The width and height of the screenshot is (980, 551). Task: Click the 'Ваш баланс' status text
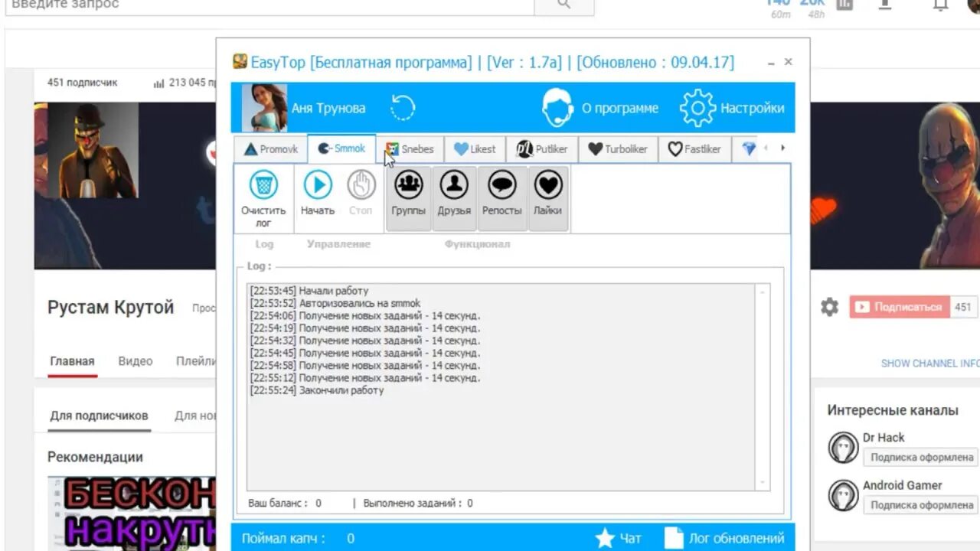point(285,504)
